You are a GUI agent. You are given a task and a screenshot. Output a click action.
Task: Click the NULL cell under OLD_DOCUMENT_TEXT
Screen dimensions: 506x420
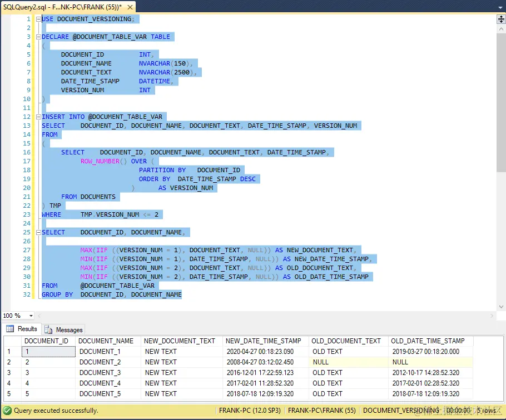point(349,362)
